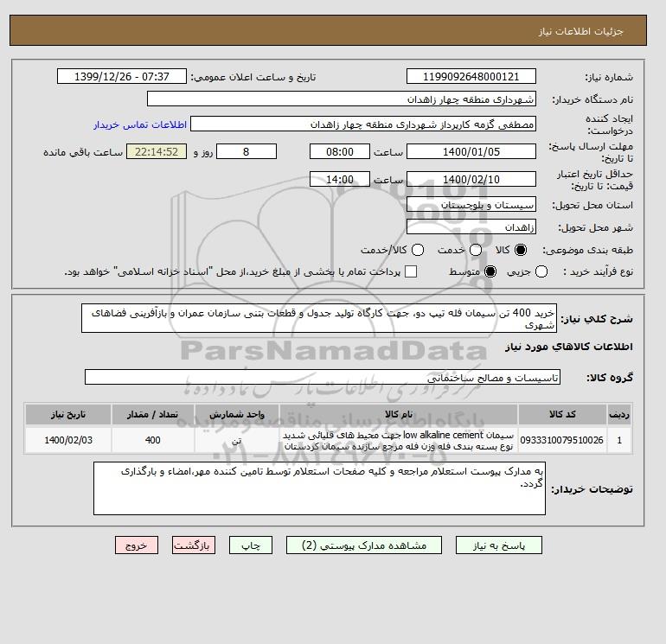Viewport: 666px width, 644px height.
Task: Click the quantity cell 400
Action: [152, 440]
